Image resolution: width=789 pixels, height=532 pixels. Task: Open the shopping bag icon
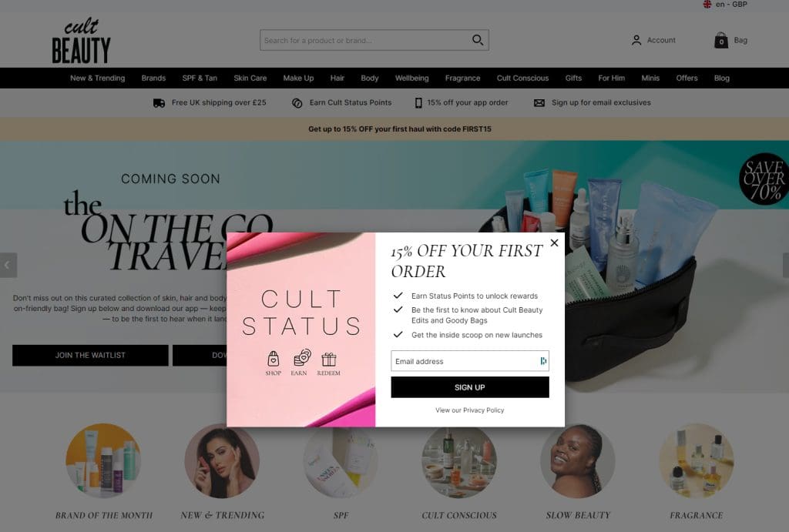tap(721, 40)
